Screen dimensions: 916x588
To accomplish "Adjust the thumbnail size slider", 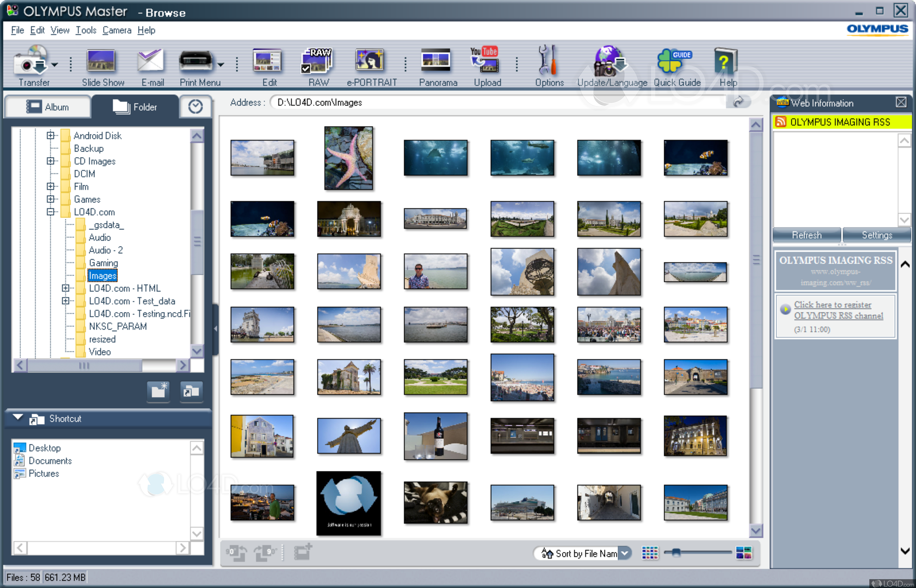I will click(676, 552).
